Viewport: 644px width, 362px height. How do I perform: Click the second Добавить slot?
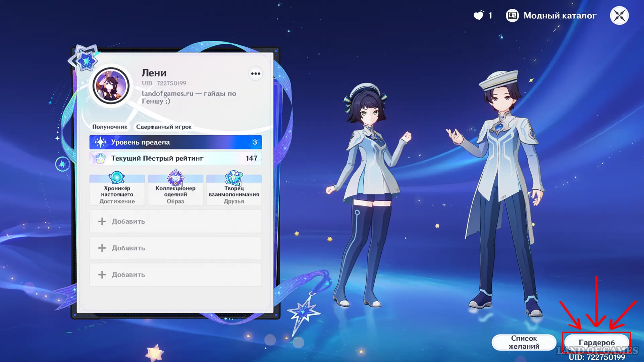click(x=175, y=248)
